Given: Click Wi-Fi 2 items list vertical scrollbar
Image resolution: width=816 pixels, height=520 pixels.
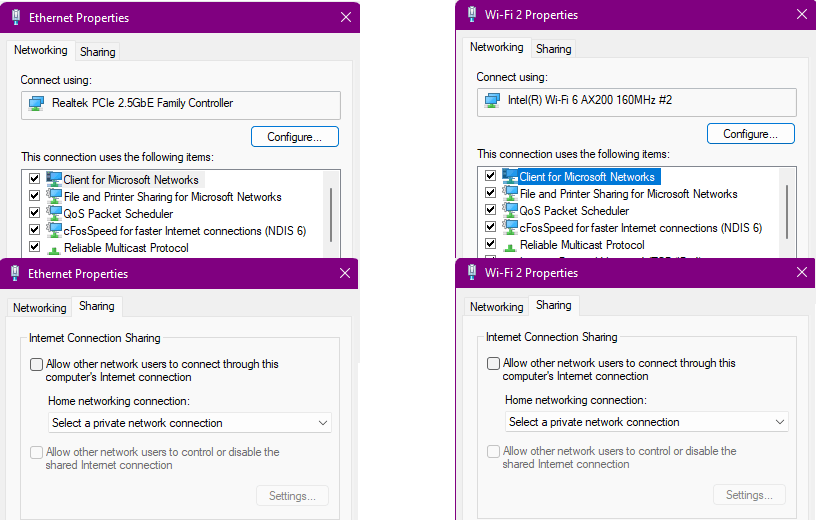Looking at the screenshot, I should coord(787,212).
